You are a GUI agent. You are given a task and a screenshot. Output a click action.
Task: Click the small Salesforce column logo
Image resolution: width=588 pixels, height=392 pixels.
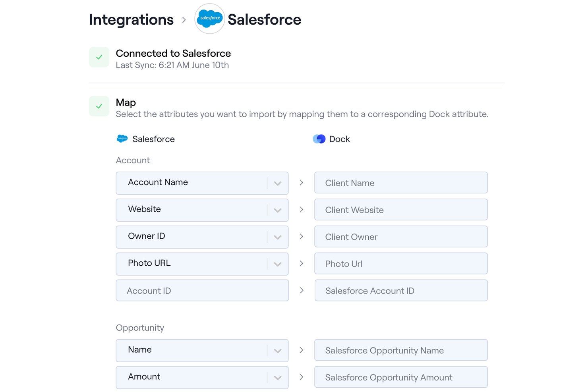[x=122, y=139]
